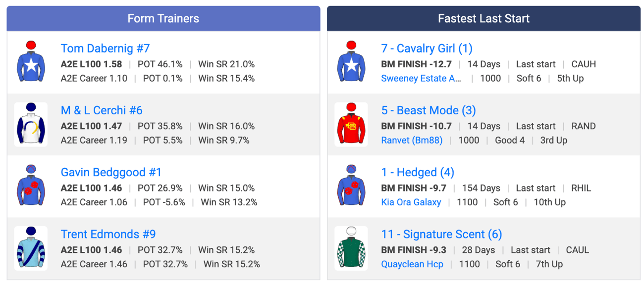Open 11 - Signature Scent runner link
Screen dimensions: 644x286
[x=441, y=234]
